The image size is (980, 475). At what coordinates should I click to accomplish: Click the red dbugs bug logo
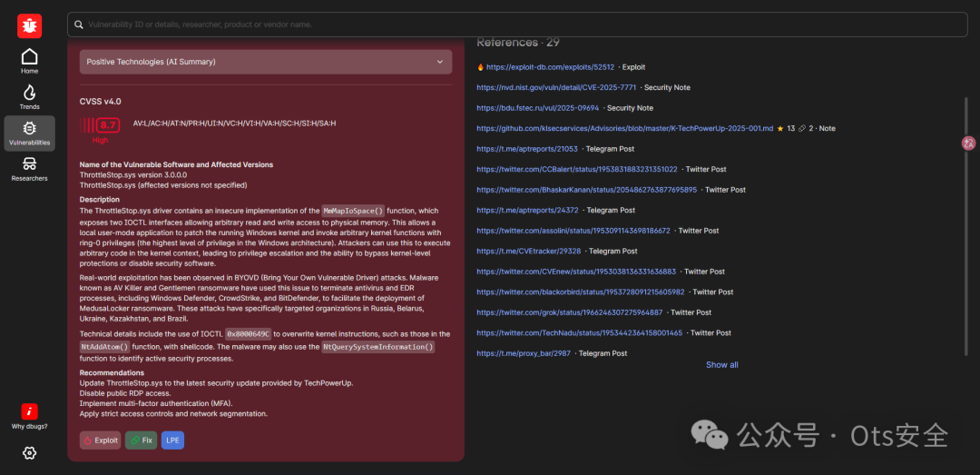point(29,25)
